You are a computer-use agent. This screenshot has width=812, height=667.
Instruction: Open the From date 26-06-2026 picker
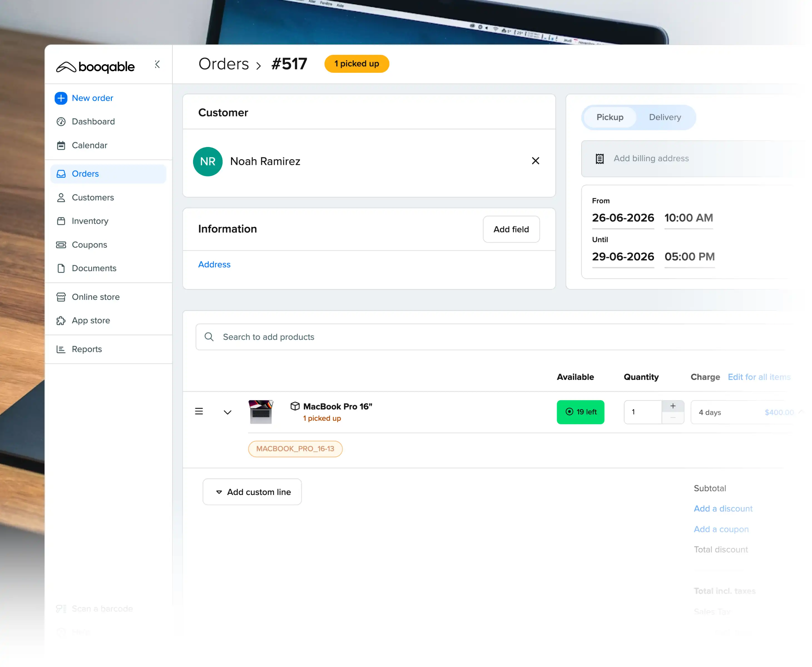coord(623,218)
